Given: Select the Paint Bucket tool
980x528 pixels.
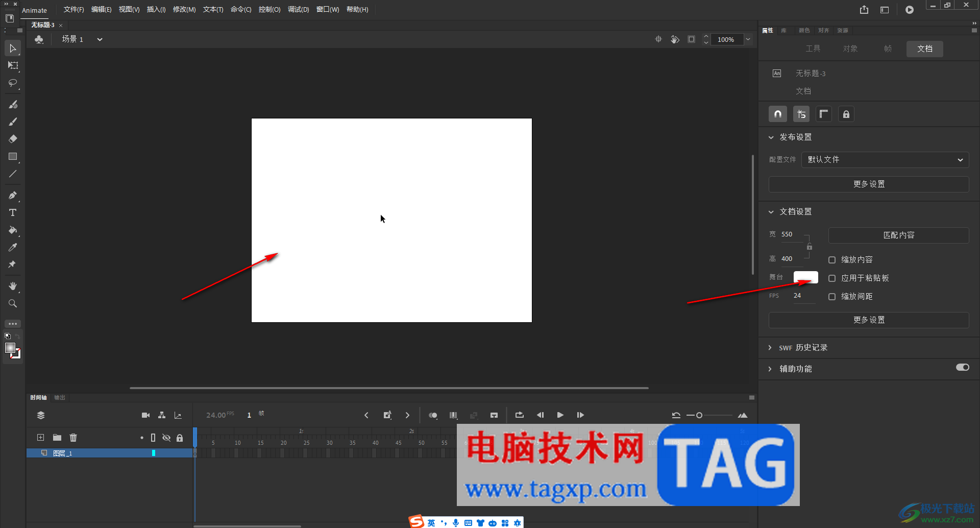Looking at the screenshot, I should click(13, 230).
